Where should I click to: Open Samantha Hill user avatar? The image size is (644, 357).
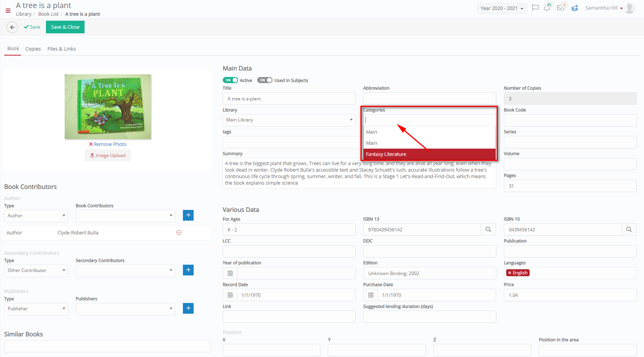(630, 8)
